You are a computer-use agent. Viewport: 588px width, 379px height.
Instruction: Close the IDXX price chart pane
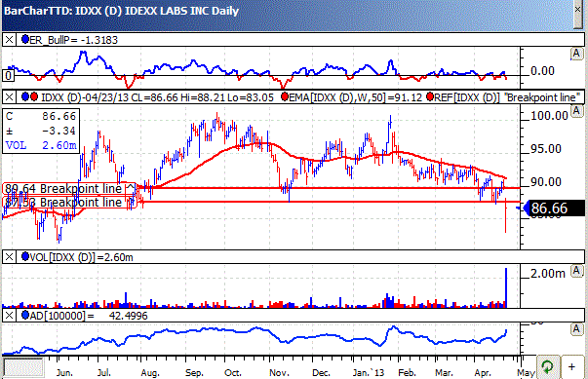pyautogui.click(x=10, y=97)
